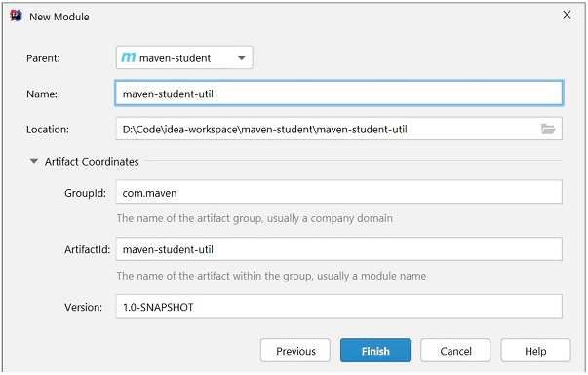This screenshot has width=588, height=375.
Task: Click the 'New Module' window title text
Action: pyautogui.click(x=59, y=17)
